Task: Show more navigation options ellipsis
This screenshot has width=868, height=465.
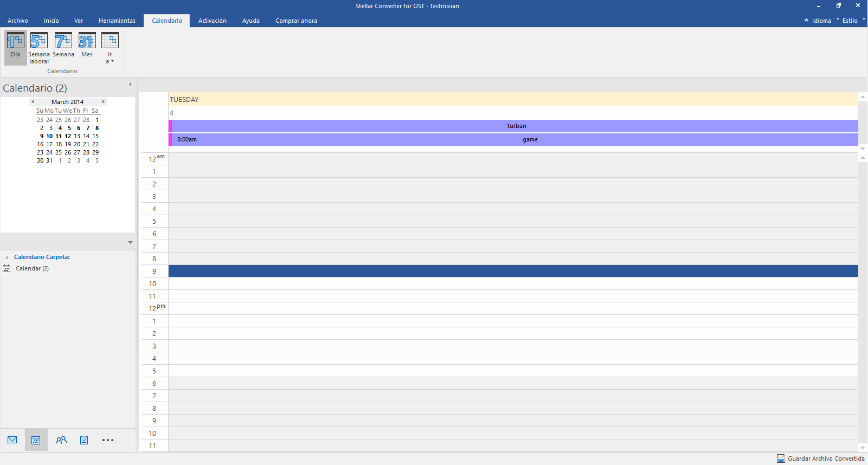Action: pos(108,440)
